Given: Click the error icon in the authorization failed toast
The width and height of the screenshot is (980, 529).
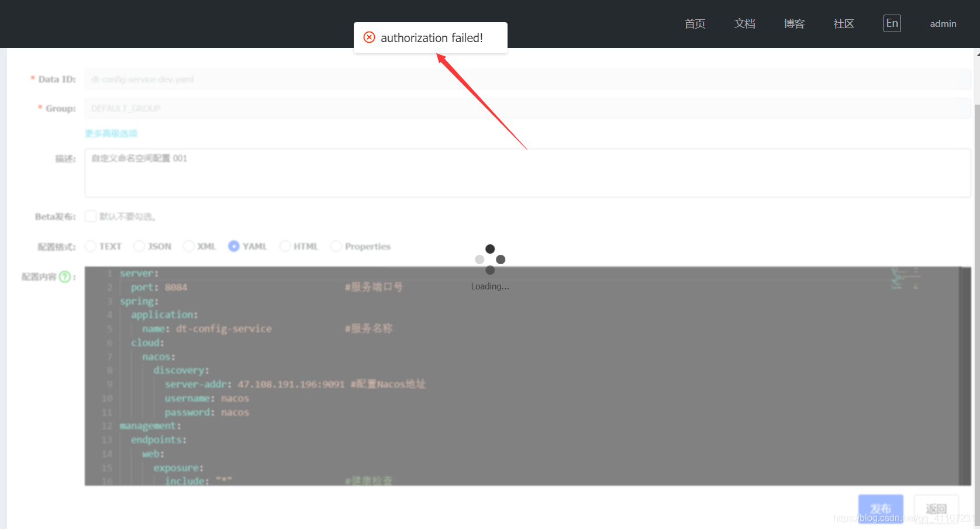Looking at the screenshot, I should pos(370,37).
